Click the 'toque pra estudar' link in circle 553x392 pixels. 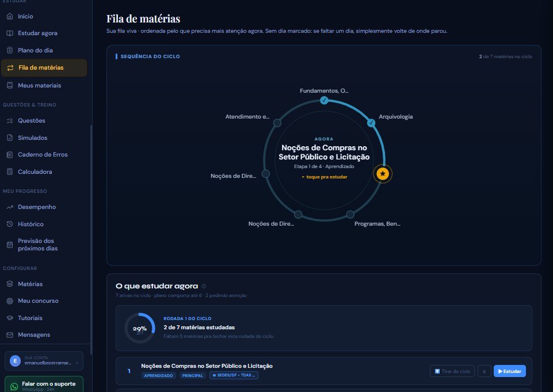point(325,177)
